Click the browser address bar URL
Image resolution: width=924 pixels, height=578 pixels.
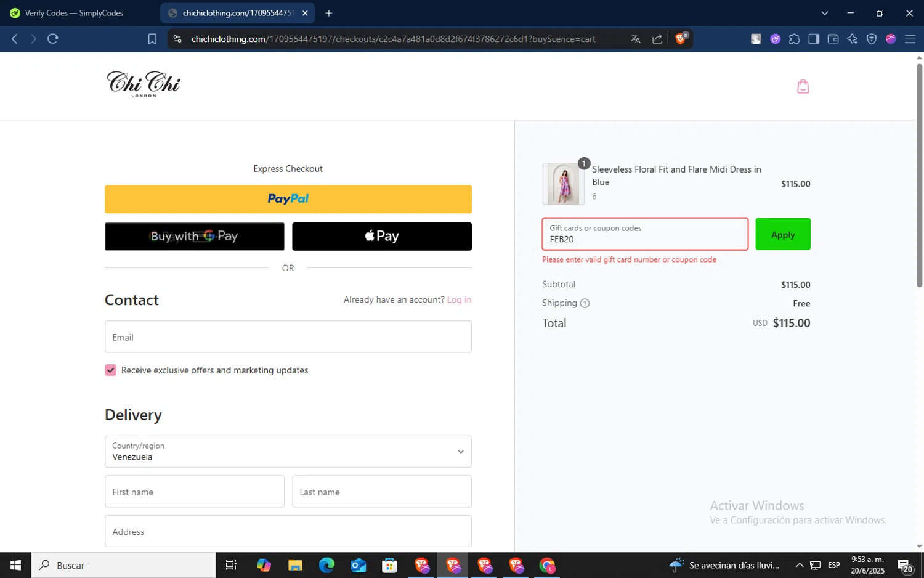(393, 39)
